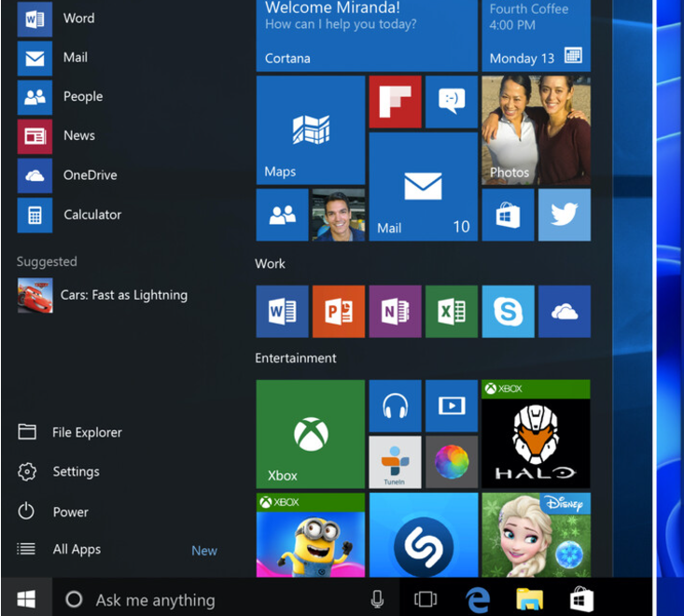Open the OneDrive tile in Work group
This screenshot has width=684, height=616.
565,312
